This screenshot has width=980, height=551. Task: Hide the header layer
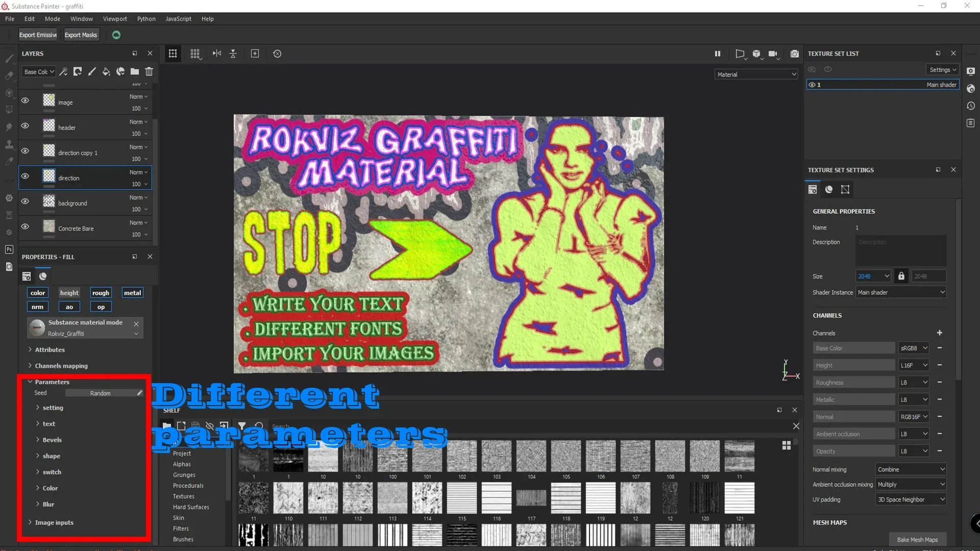25,126
